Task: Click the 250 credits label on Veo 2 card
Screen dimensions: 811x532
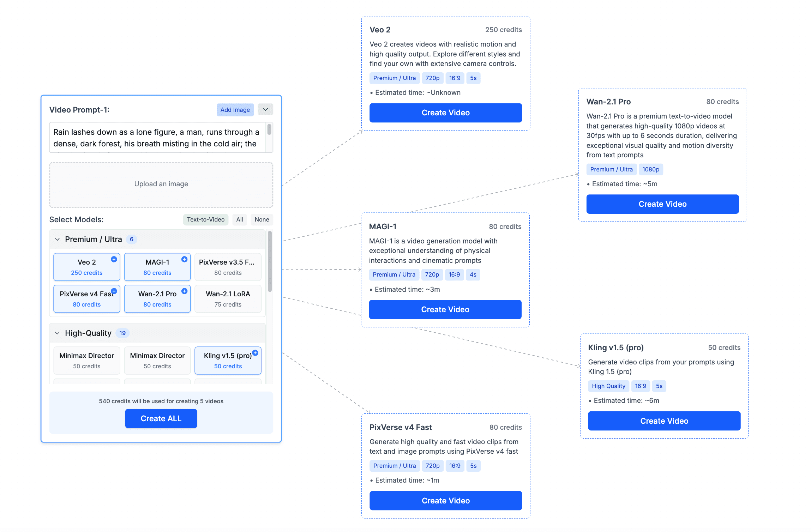Action: (504, 30)
